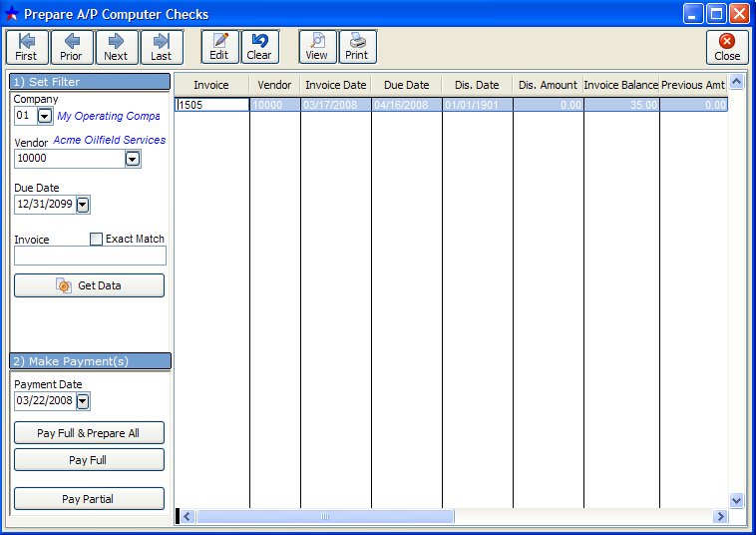Viewport: 756px width, 535px height.
Task: Maximize the Prepare A/P Computer Checks window
Action: click(716, 14)
